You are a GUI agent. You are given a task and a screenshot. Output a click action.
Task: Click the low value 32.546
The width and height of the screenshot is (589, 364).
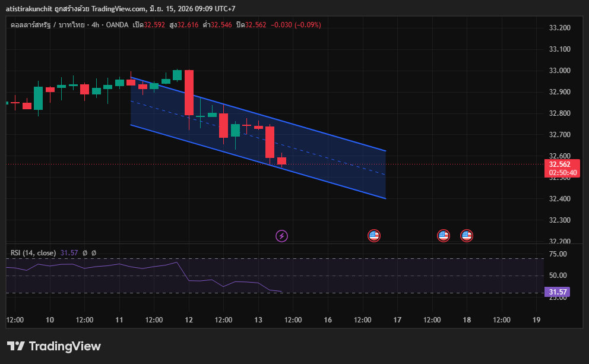[x=221, y=25]
